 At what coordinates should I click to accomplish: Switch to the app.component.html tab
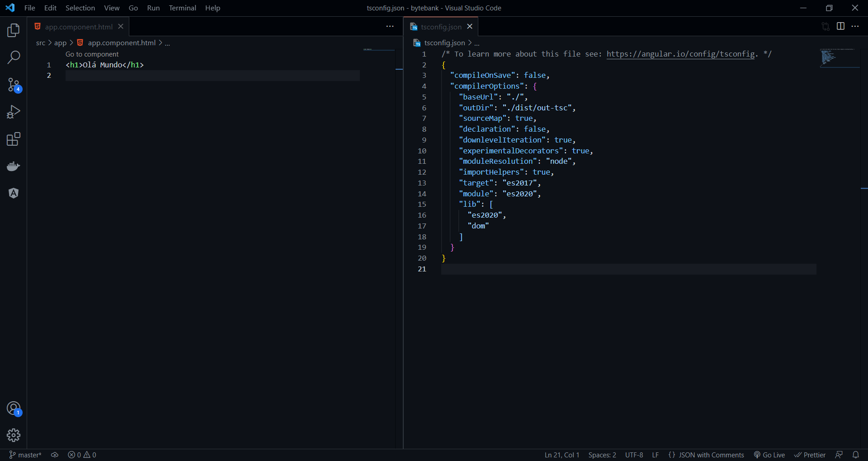pos(78,27)
